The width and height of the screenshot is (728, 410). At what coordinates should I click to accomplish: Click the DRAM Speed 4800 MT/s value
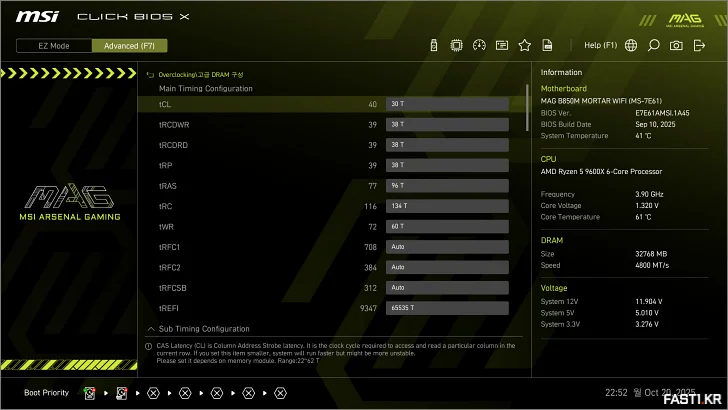(x=652, y=266)
